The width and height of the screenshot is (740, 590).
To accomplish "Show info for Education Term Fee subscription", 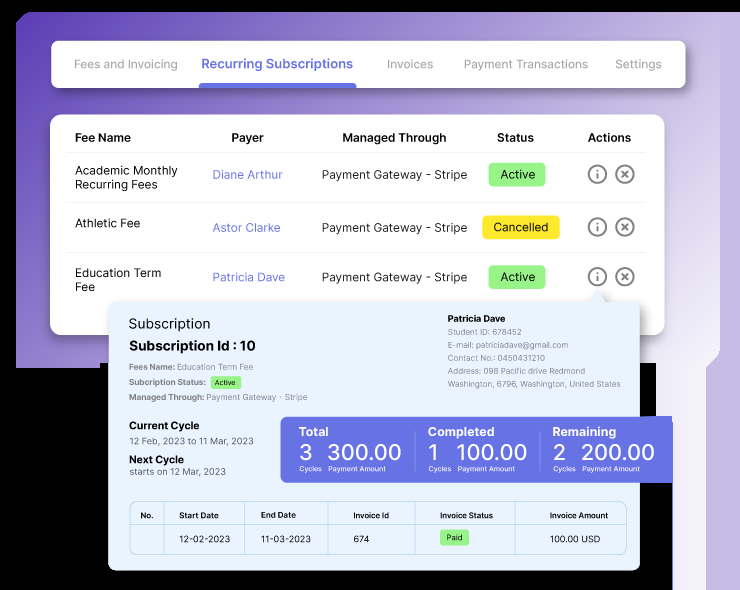I will pyautogui.click(x=597, y=277).
